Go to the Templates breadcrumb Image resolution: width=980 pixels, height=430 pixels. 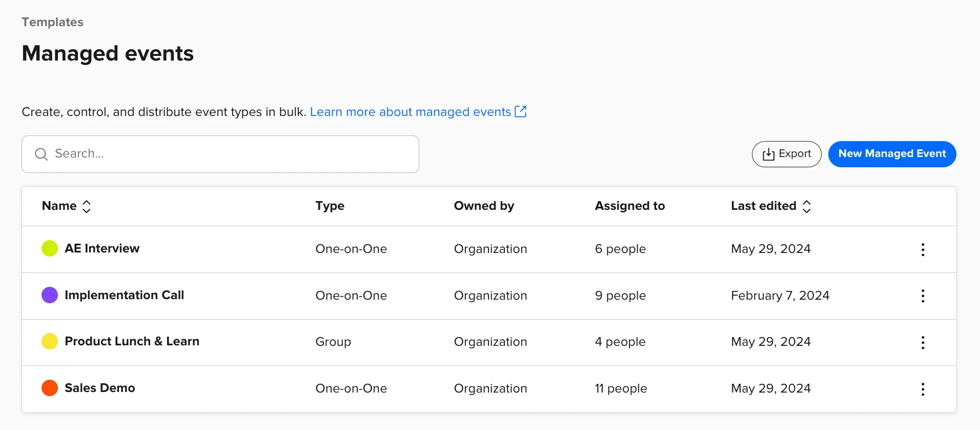pyautogui.click(x=52, y=22)
